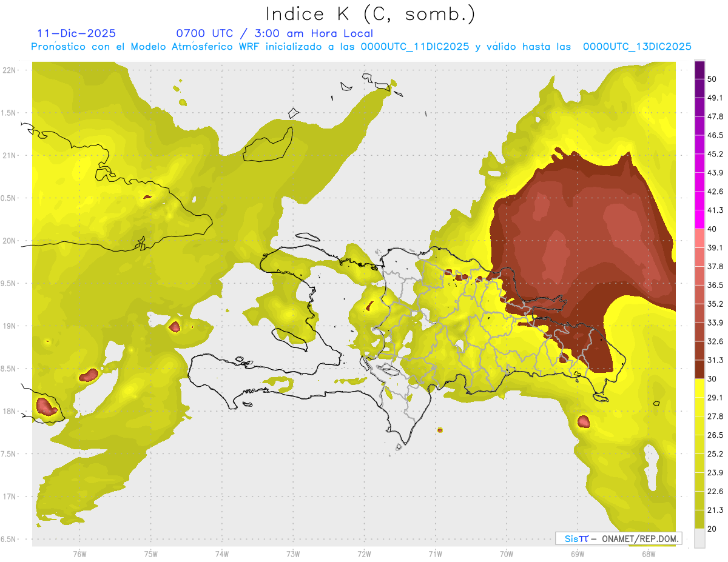
Task: Click the '17N' latitude label
Action: (10, 497)
